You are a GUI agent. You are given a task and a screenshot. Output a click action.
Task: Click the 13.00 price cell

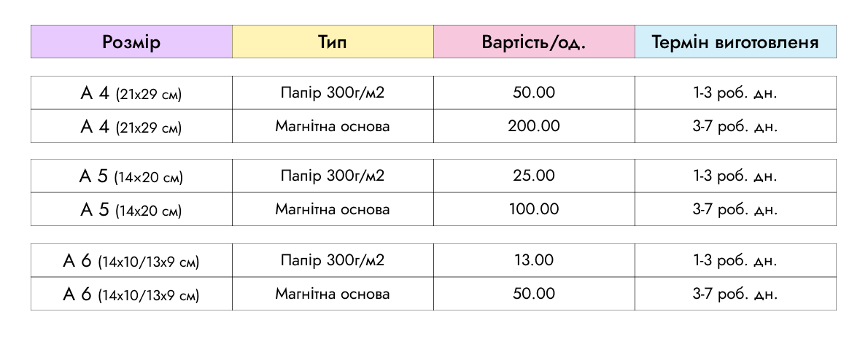[x=534, y=260]
